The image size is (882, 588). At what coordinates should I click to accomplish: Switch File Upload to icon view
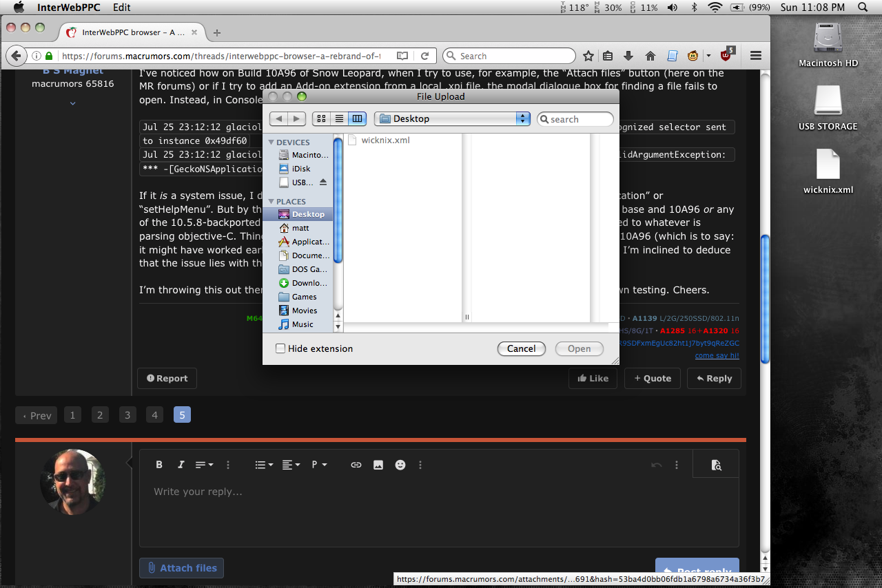click(321, 118)
